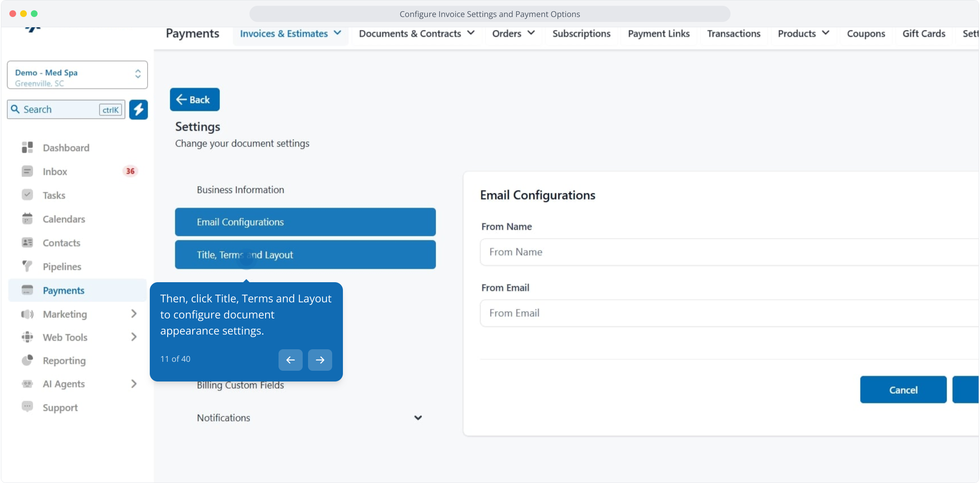
Task: Switch to the Subscriptions tab
Action: [581, 34]
